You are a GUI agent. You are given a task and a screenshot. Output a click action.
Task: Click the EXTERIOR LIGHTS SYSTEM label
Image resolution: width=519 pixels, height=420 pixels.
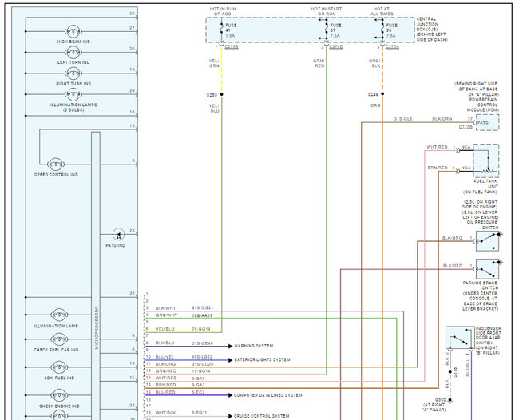pyautogui.click(x=262, y=360)
